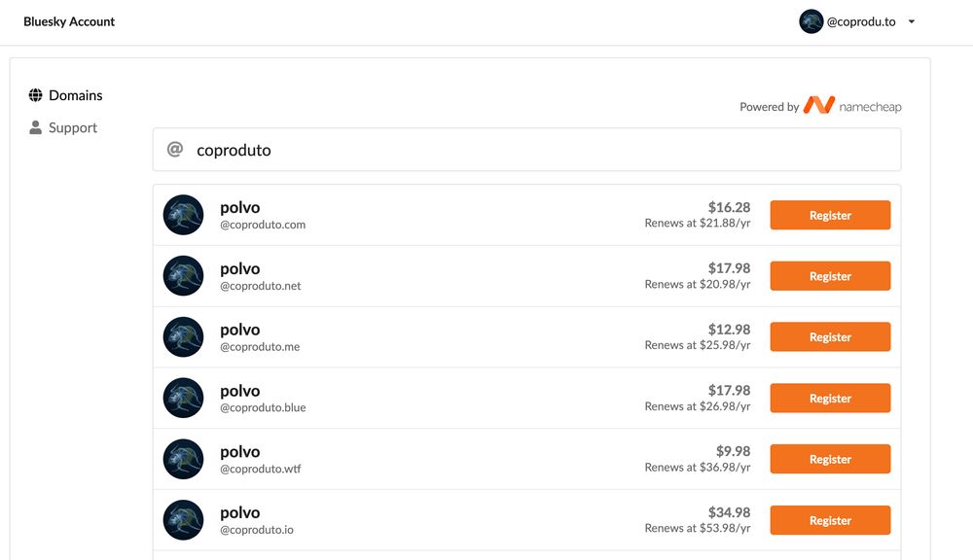Image resolution: width=973 pixels, height=560 pixels.
Task: Click the @ symbol in search field
Action: coord(175,150)
